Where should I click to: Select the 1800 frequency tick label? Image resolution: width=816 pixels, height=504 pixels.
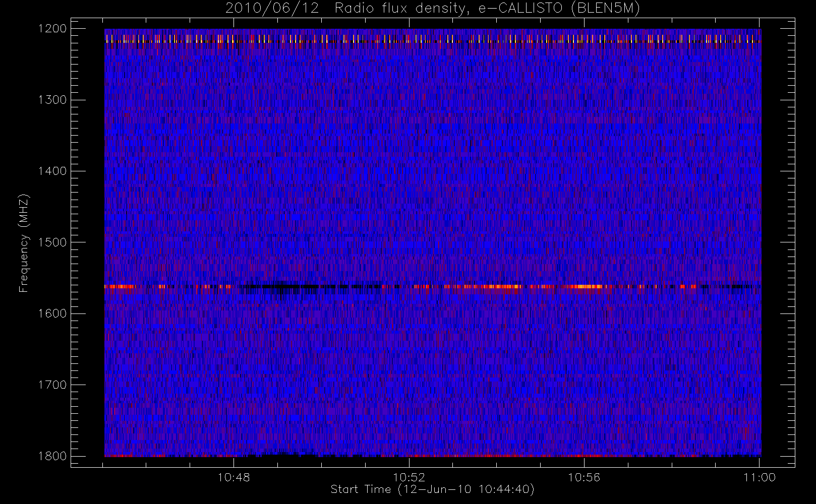(52, 456)
